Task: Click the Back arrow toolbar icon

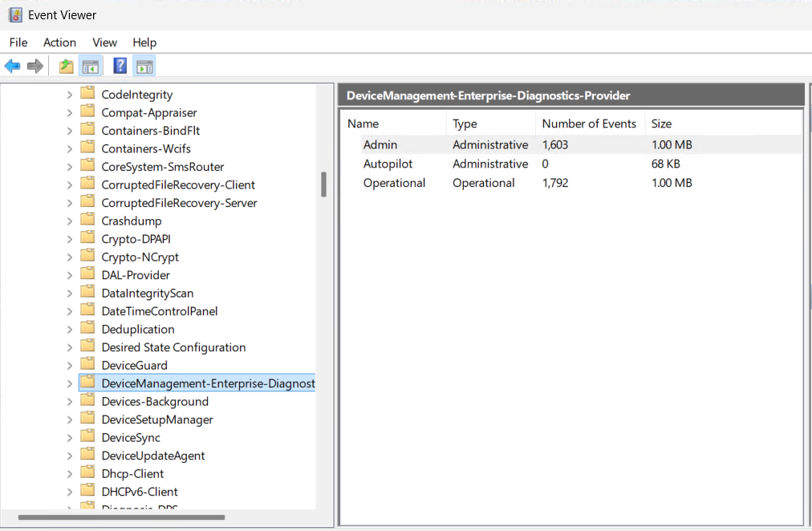Action: click(x=12, y=67)
